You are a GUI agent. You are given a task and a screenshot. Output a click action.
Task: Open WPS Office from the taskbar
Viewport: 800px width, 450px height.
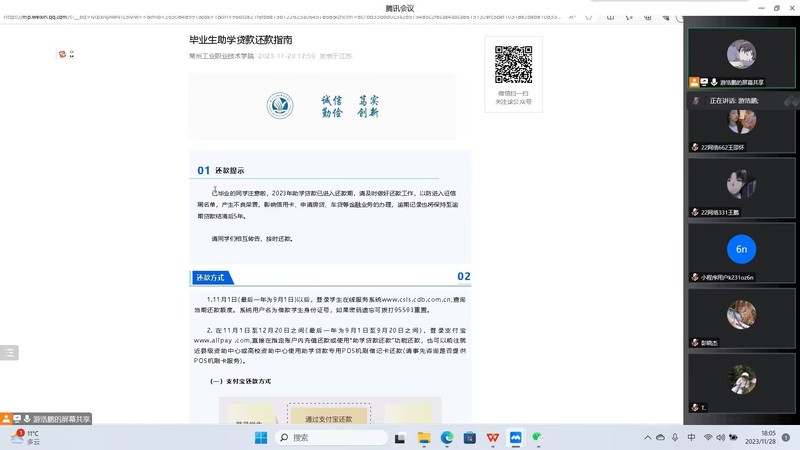(x=493, y=438)
